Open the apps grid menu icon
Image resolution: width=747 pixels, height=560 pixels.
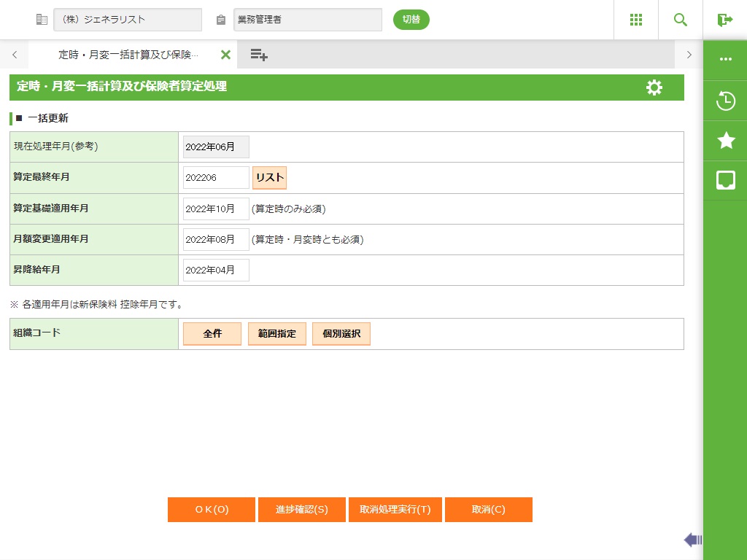click(635, 20)
